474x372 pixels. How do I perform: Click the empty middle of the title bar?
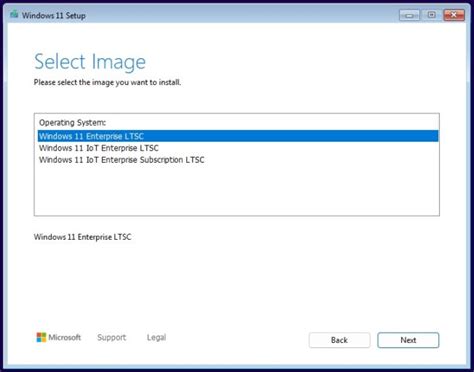point(242,15)
